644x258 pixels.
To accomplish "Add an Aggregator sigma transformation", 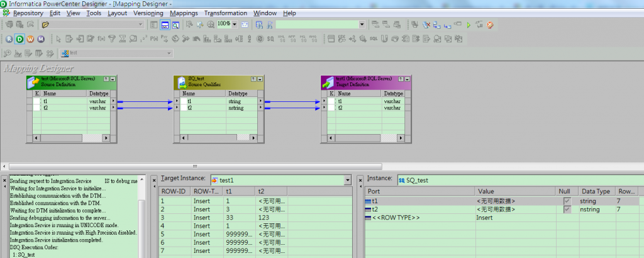I will tap(123, 39).
